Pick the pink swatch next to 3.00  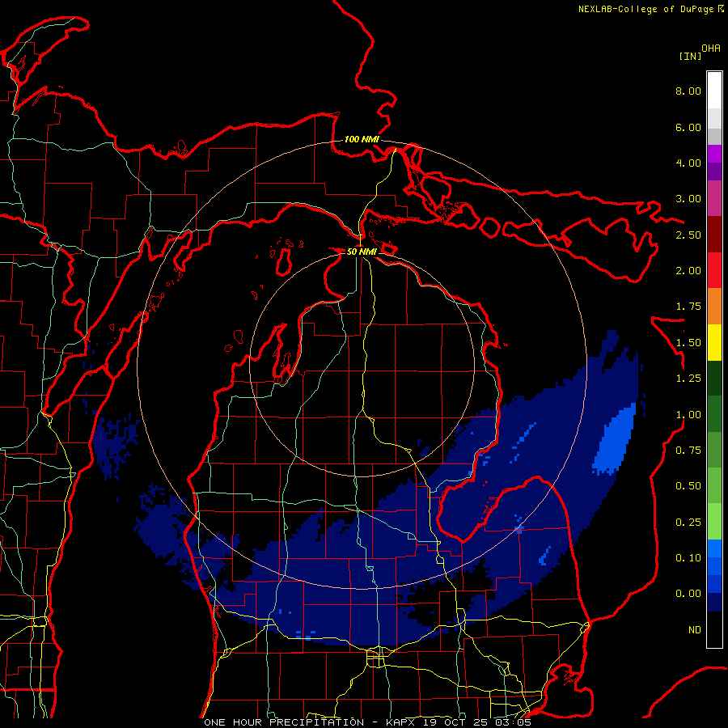coord(714,198)
